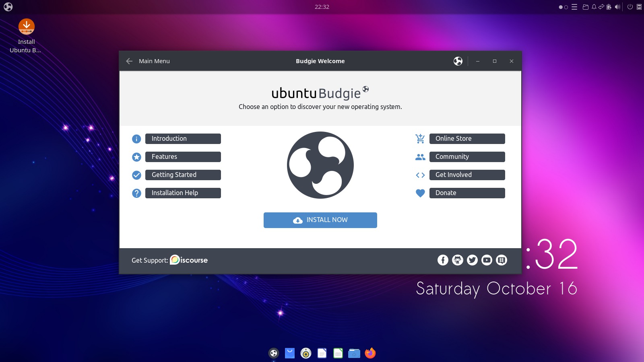Open the Introduction section
This screenshot has height=362, width=644.
(183, 139)
